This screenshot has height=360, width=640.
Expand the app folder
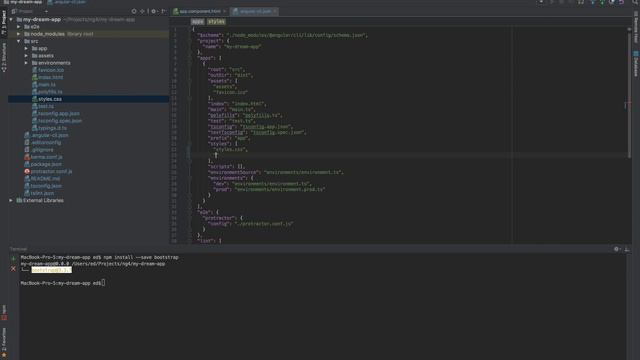pos(27,49)
